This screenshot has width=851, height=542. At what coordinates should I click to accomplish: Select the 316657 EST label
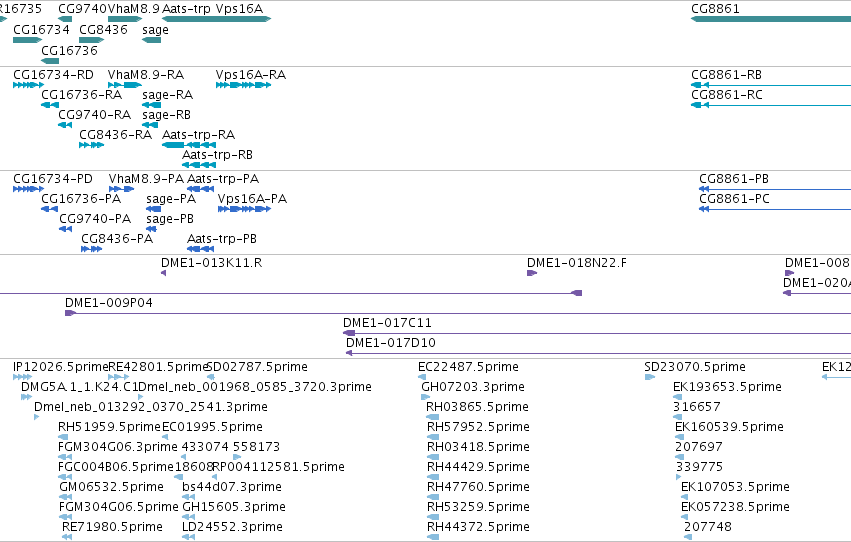(x=697, y=407)
